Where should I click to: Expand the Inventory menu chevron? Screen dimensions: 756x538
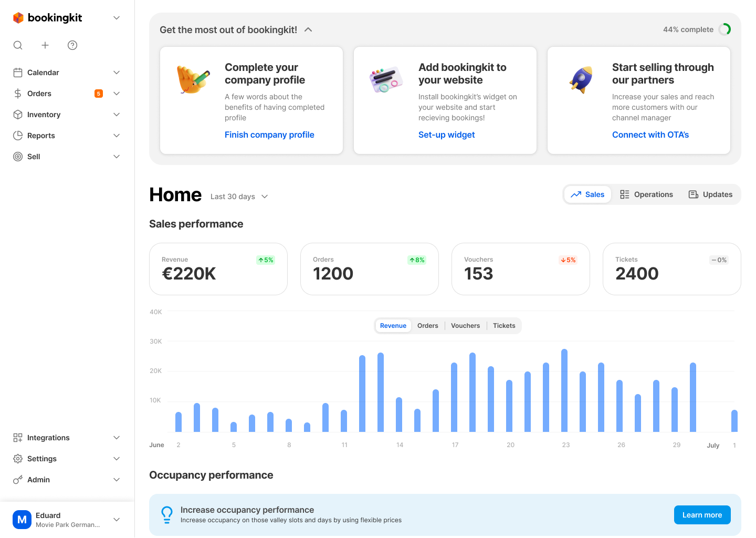[x=117, y=115]
